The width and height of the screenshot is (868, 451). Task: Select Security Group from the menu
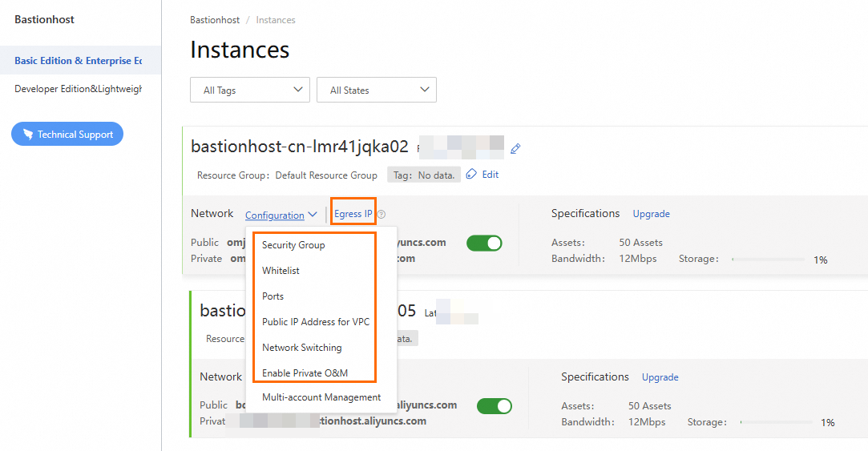293,244
